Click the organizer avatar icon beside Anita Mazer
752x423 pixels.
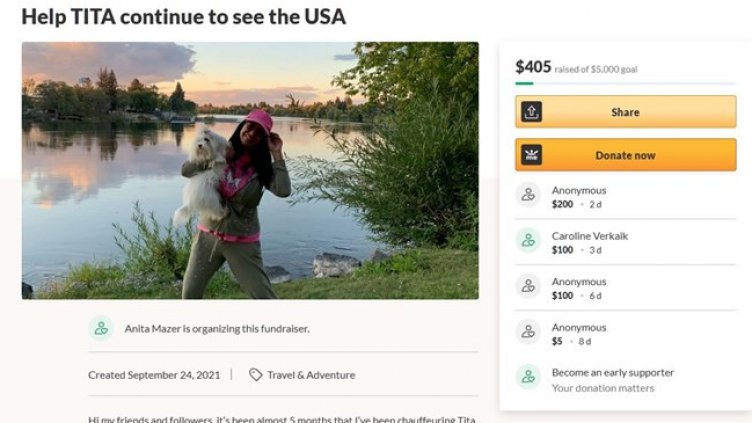click(x=101, y=328)
